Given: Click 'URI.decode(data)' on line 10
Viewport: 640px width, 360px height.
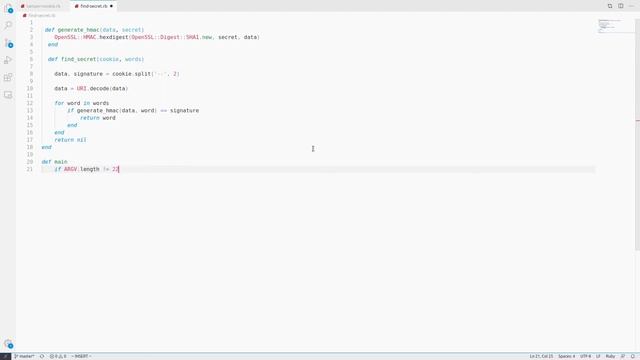Looking at the screenshot, I should click(102, 89).
